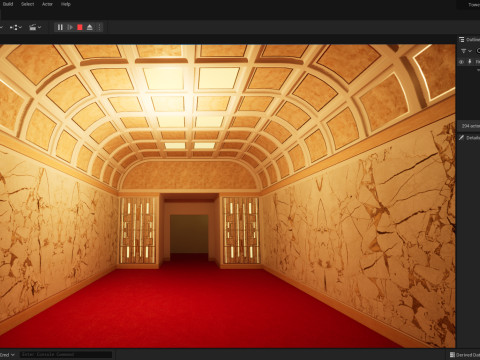
Task: Click the Outliner pin column icon
Action: (470, 62)
